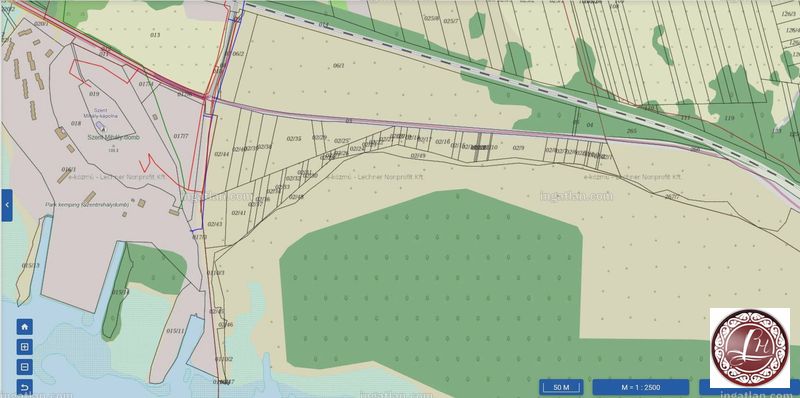800x398 pixels.
Task: Select parcel label 02/43
Action: point(215,224)
